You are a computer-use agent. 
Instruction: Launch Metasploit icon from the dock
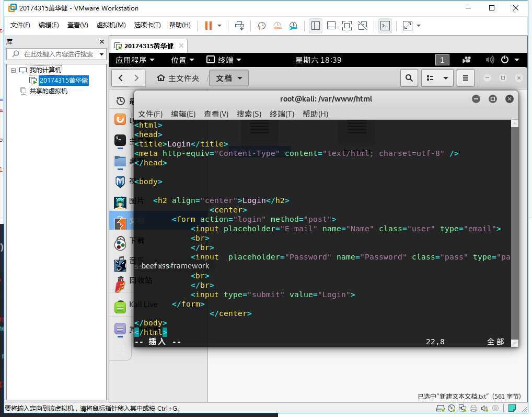click(120, 182)
